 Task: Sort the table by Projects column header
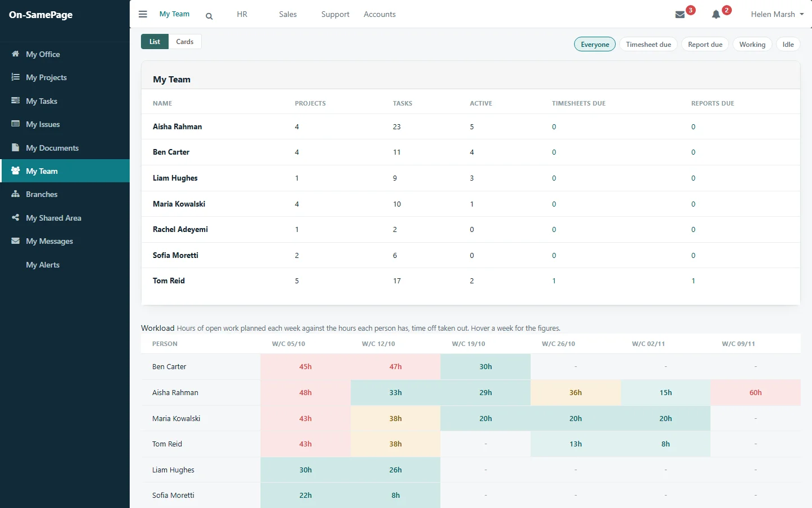click(310, 103)
